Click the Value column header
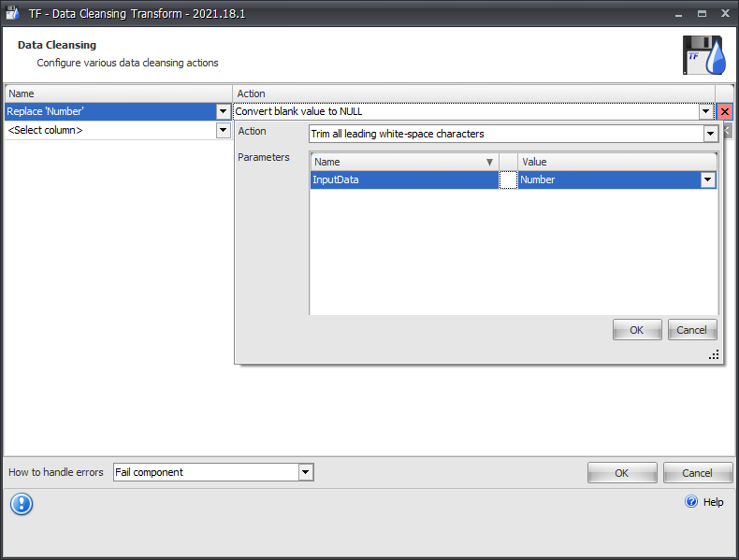The height and width of the screenshot is (560, 739). coord(617,162)
